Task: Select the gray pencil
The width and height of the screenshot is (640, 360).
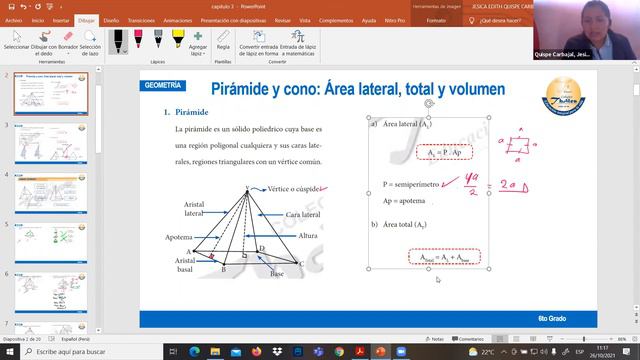Action: [x=158, y=40]
